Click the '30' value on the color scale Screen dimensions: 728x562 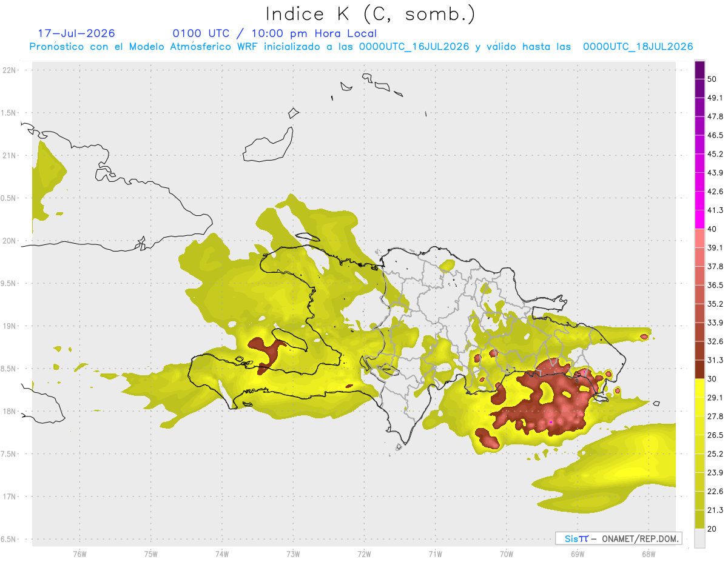click(712, 379)
